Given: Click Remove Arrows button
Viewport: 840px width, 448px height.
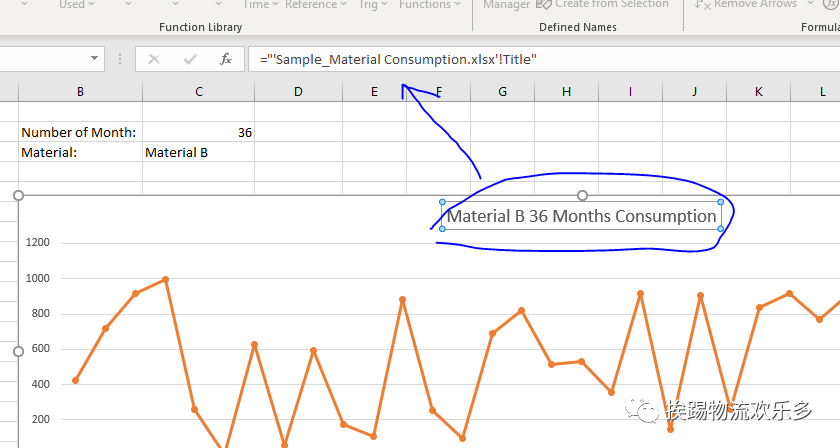Looking at the screenshot, I should [x=745, y=4].
